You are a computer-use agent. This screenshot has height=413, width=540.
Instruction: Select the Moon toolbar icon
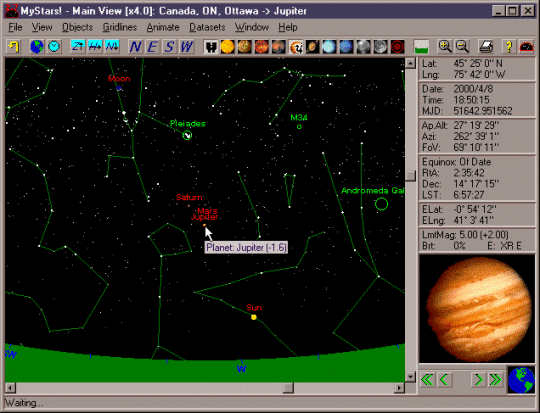click(x=381, y=47)
